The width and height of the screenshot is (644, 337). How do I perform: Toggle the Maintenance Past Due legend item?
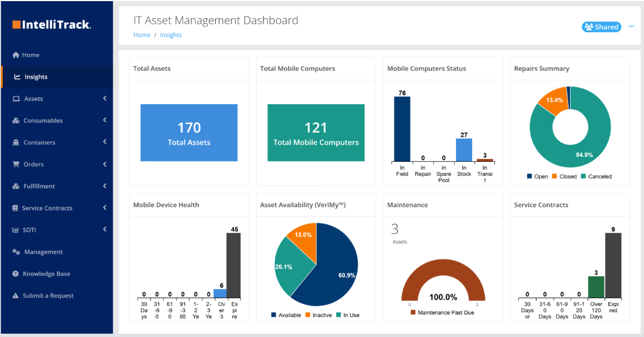tap(442, 313)
